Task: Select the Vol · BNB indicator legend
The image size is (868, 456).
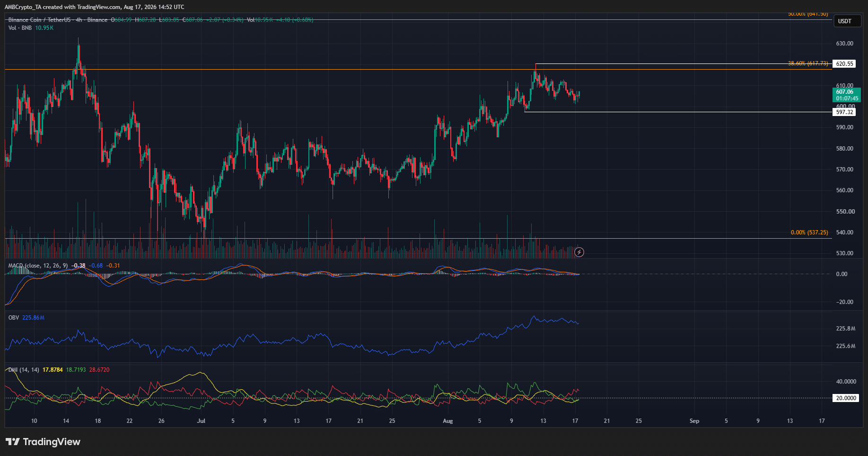Action: coord(20,28)
